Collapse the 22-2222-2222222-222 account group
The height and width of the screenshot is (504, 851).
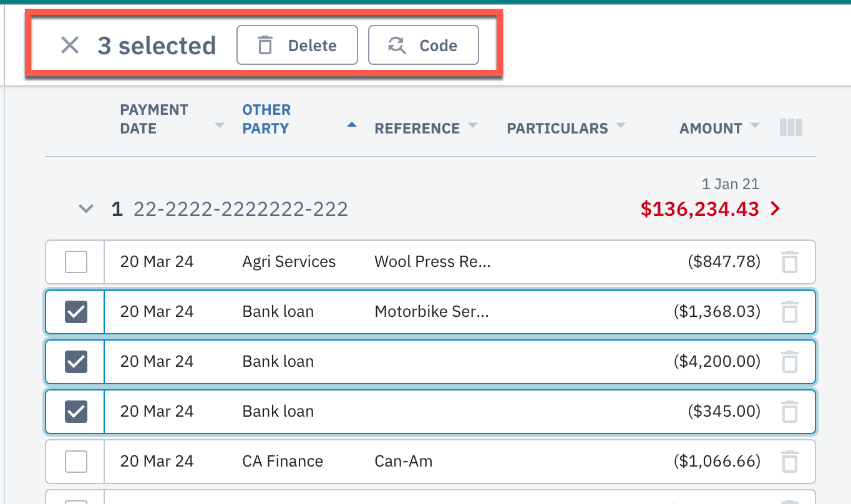[86, 209]
